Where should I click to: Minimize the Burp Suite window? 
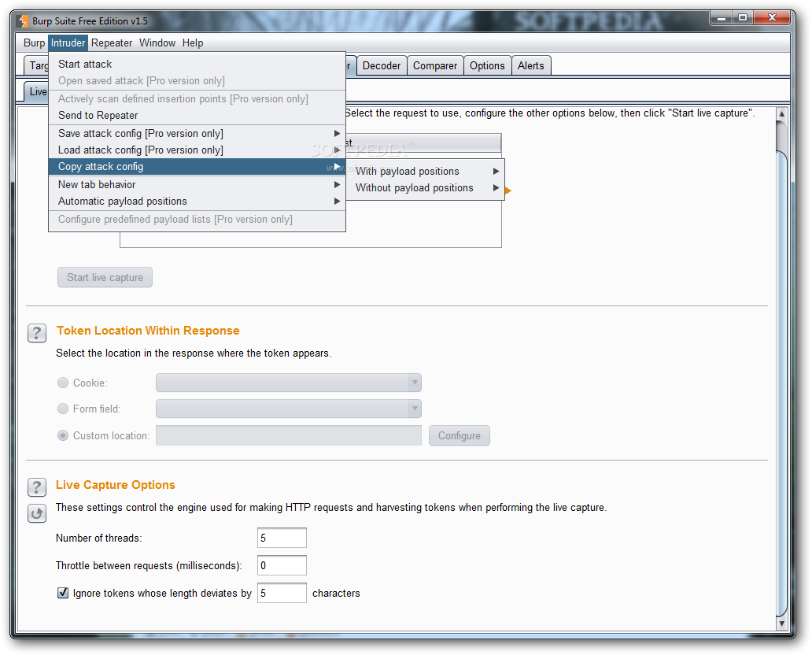point(721,18)
